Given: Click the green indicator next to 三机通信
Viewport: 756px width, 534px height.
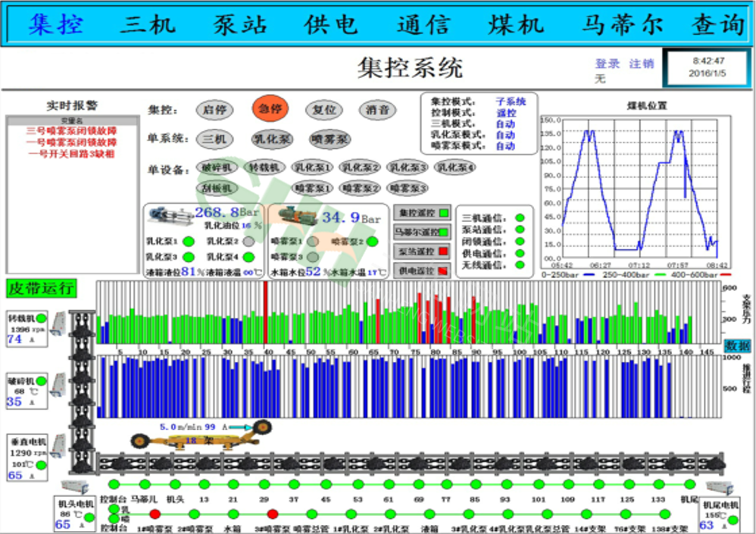Looking at the screenshot, I should [520, 218].
